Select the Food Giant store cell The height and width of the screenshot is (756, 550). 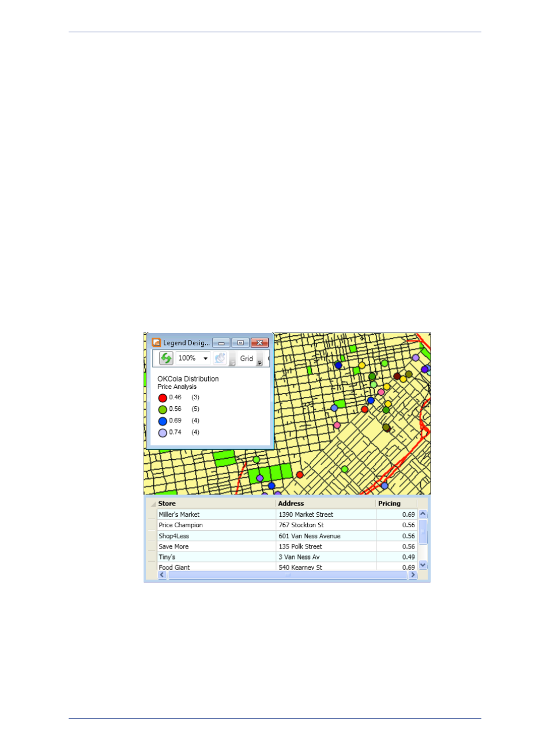pyautogui.click(x=216, y=567)
